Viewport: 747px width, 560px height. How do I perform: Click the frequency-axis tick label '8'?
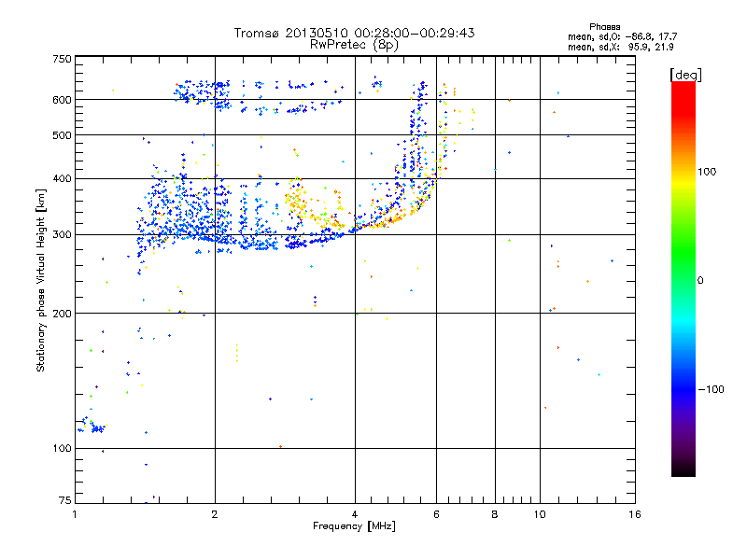click(495, 514)
